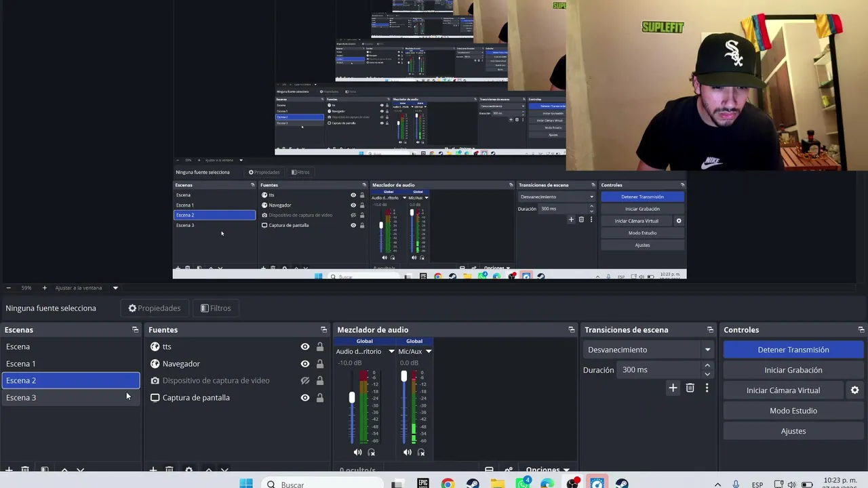Open WhatsApp from the taskbar
This screenshot has height=488, width=868.
pyautogui.click(x=522, y=483)
